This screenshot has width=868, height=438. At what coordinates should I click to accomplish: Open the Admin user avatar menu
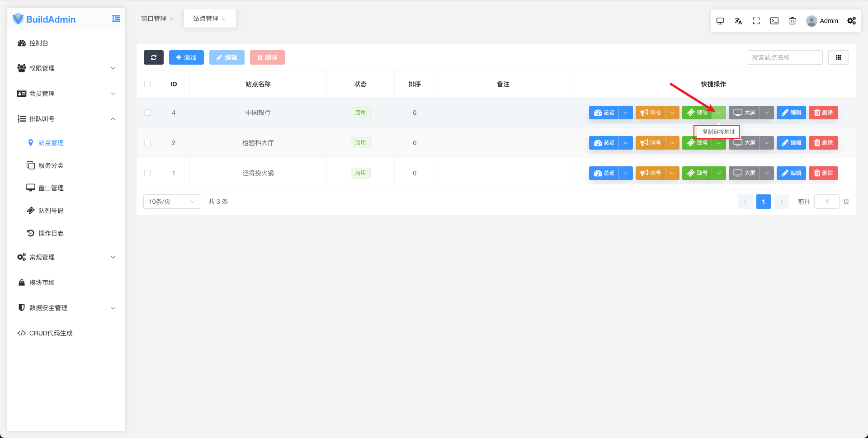(x=822, y=21)
